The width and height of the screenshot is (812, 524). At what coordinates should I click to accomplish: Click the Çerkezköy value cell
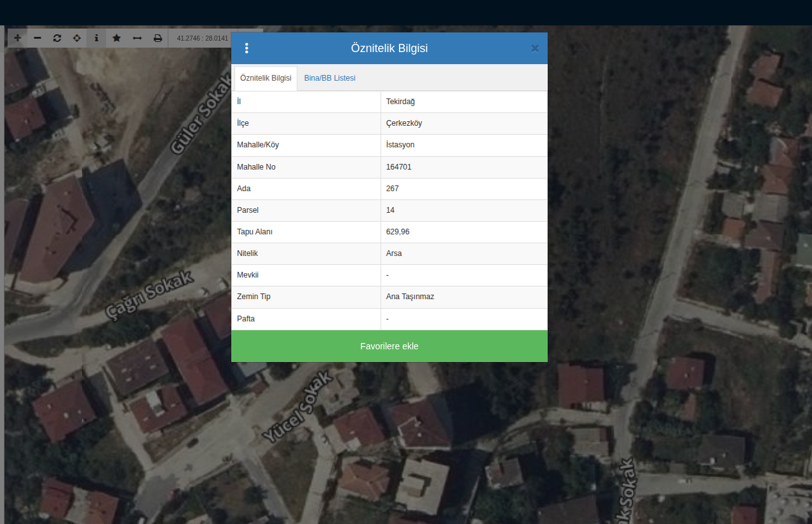coord(464,123)
